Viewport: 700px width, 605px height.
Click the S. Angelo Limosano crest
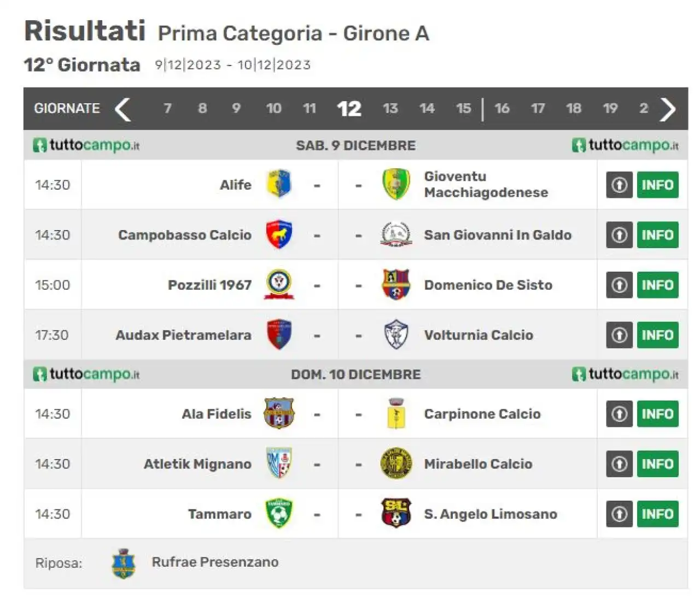396,513
